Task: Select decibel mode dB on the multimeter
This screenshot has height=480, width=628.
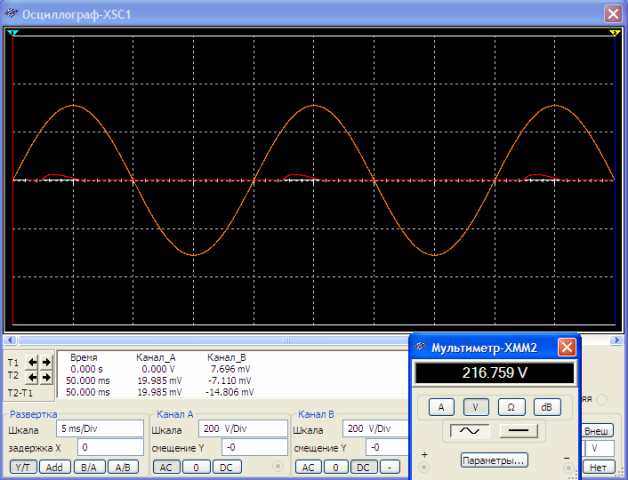Action: point(547,407)
